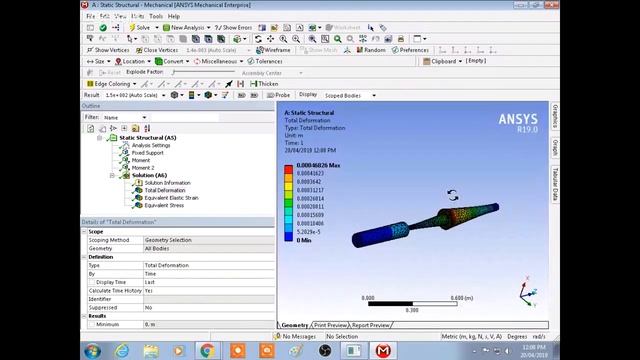Select the Rotate view tool
Image resolution: width=640 pixels, height=360 pixels.
[258, 39]
